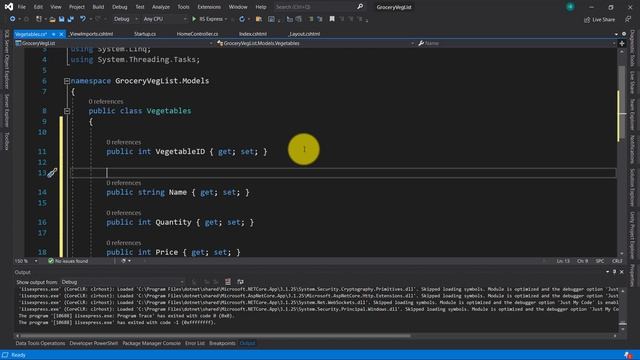
Task: Open the Analyze menu
Action: pos(161,7)
